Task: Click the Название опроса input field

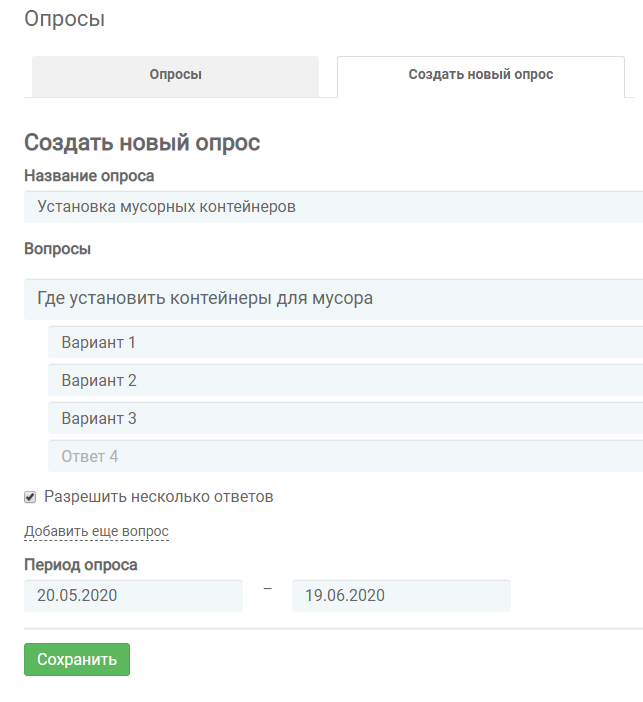Action: pos(334,207)
